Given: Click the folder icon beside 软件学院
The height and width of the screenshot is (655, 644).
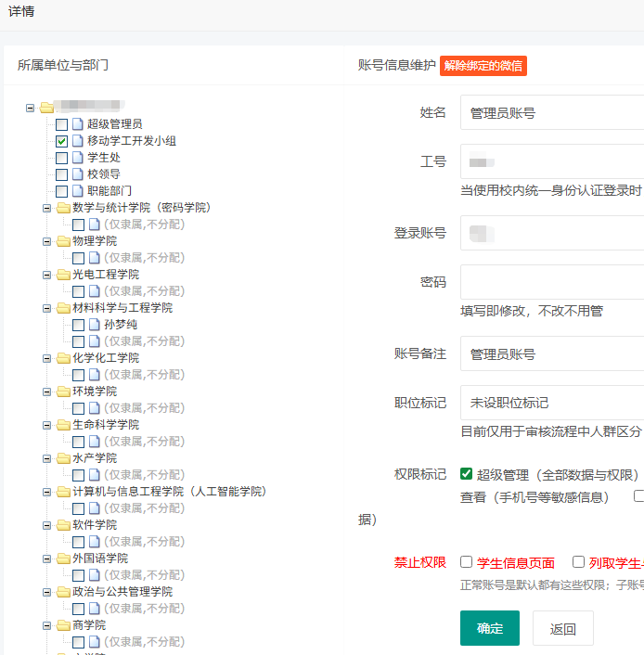Looking at the screenshot, I should click(63, 525).
